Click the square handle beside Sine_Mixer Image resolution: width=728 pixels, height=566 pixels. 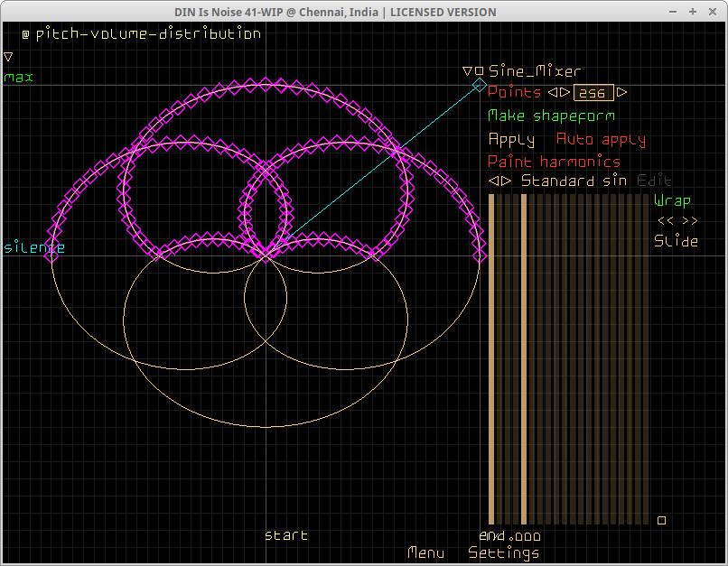[479, 71]
